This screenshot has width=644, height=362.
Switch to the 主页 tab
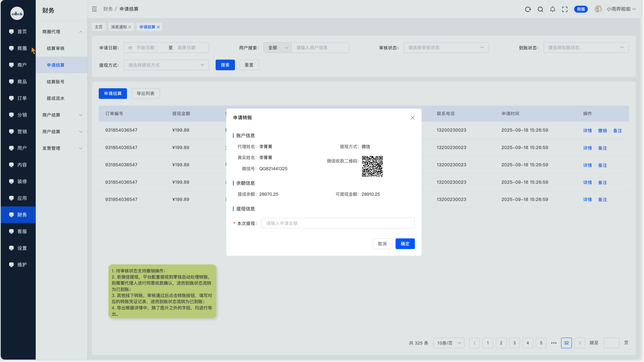coord(98,27)
